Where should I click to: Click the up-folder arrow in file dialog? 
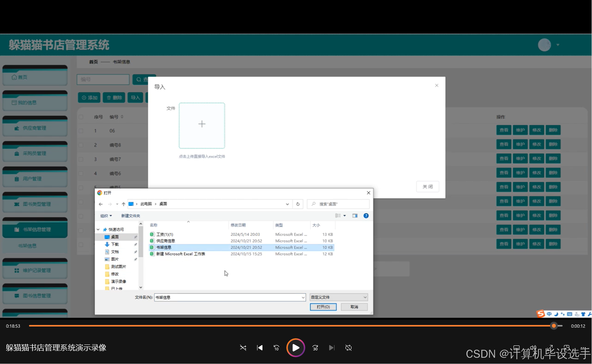[123, 204]
